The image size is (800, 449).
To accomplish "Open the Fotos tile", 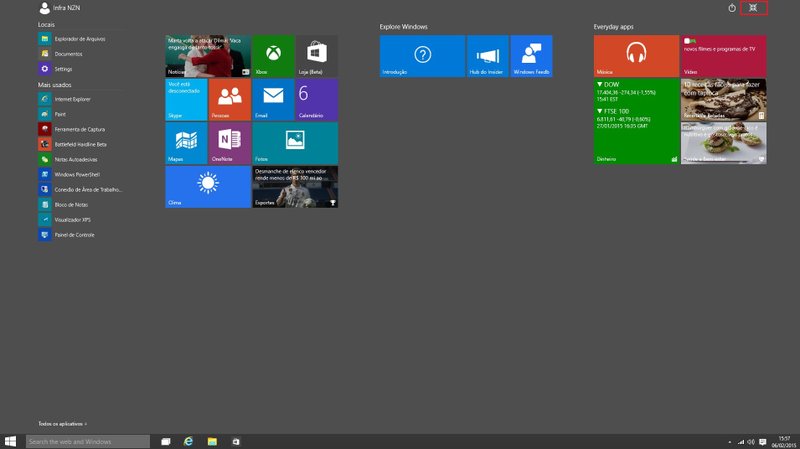I will pos(295,143).
